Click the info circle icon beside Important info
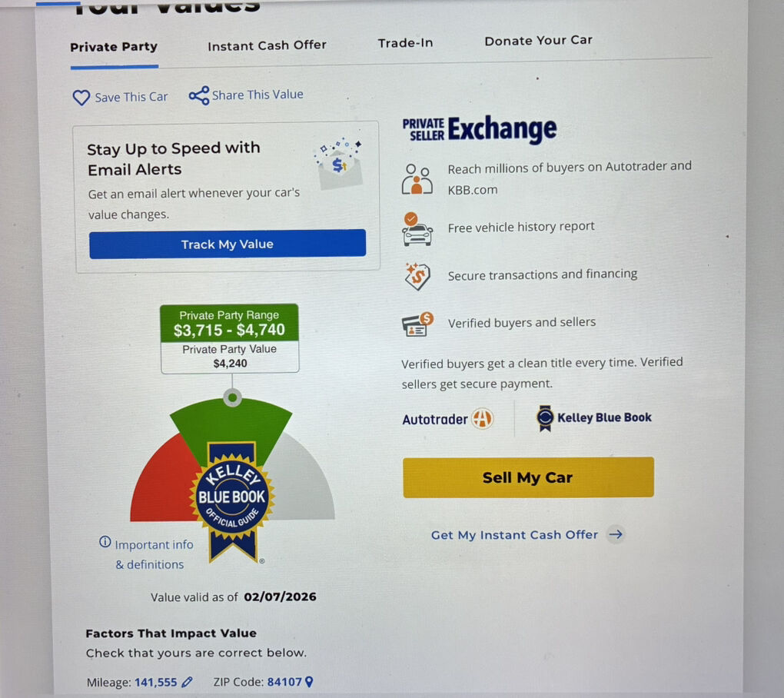784x698 pixels. click(105, 541)
